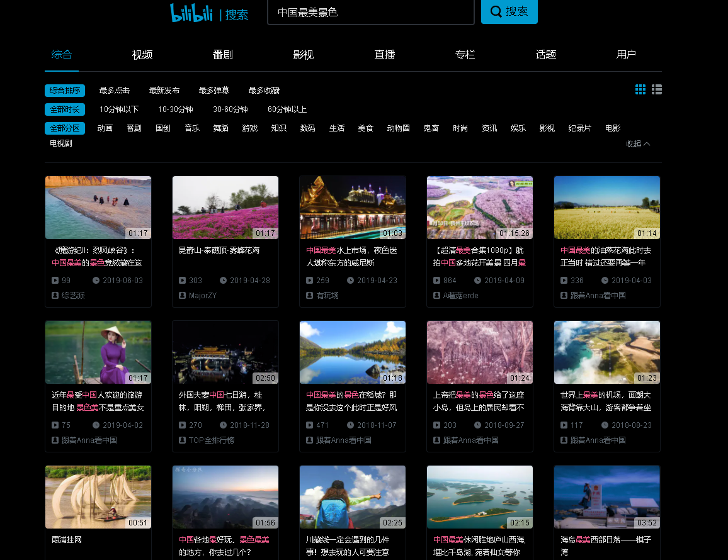Filter by 音乐 category
This screenshot has height=560, width=728.
(191, 128)
